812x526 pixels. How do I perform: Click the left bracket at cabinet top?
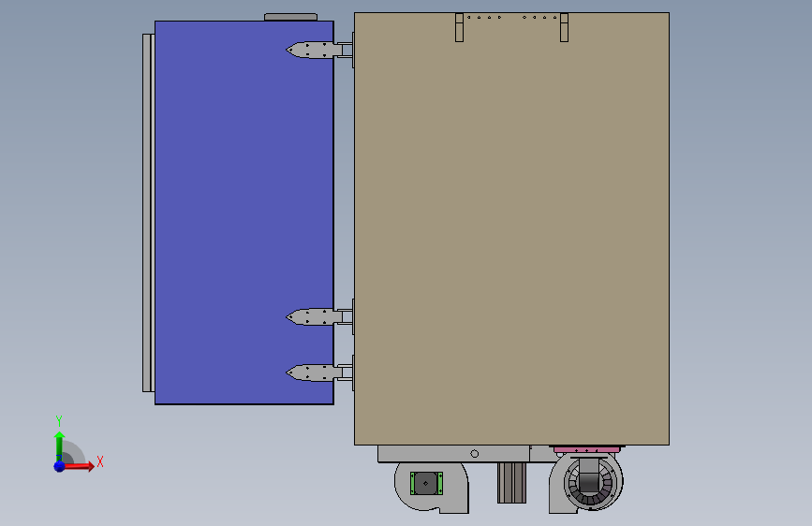click(459, 27)
